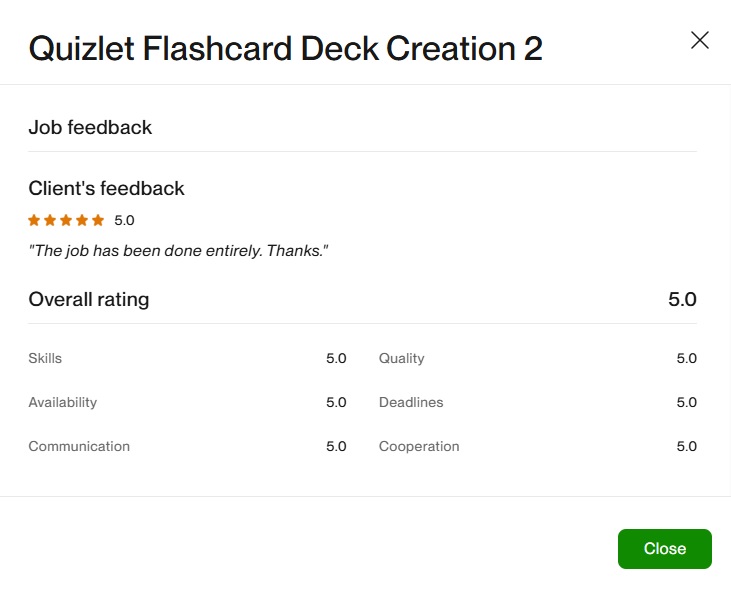Click the third orange rating star
The image size is (731, 599).
coord(66,220)
